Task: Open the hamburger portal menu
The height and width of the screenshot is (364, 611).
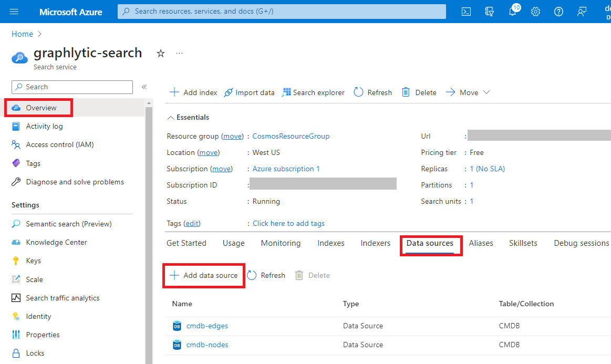Action: (14, 12)
